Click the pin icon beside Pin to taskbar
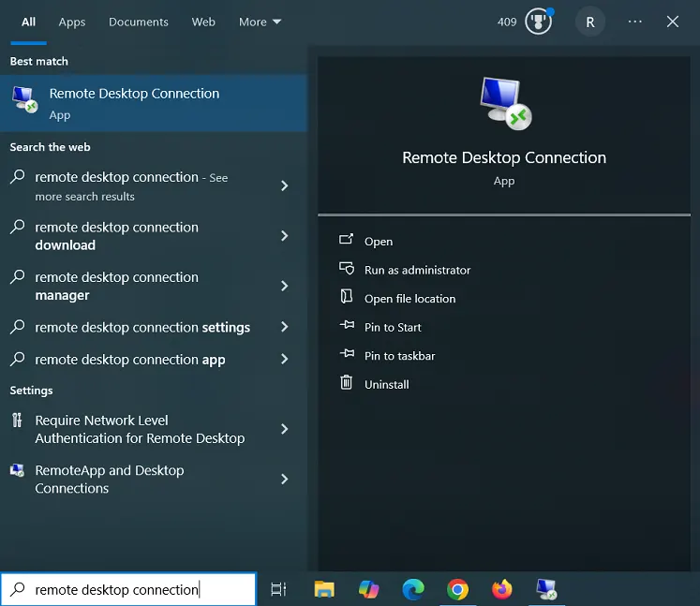The width and height of the screenshot is (700, 606). [347, 354]
